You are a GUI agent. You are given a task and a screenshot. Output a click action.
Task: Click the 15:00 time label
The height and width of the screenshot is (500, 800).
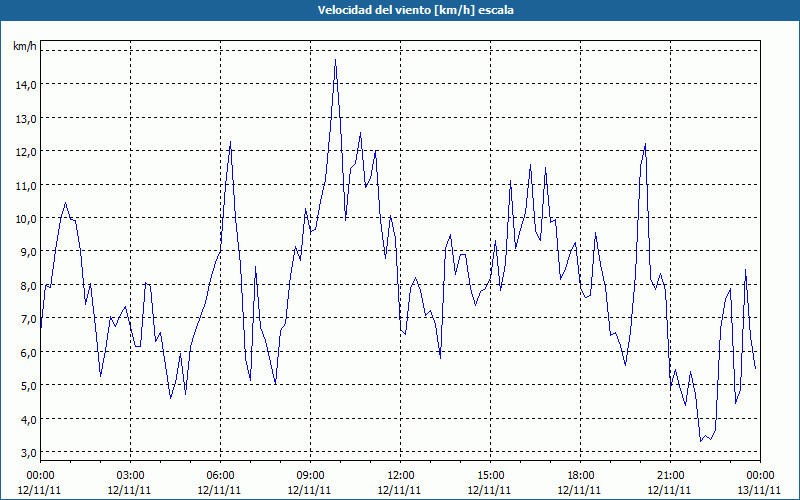click(x=490, y=476)
